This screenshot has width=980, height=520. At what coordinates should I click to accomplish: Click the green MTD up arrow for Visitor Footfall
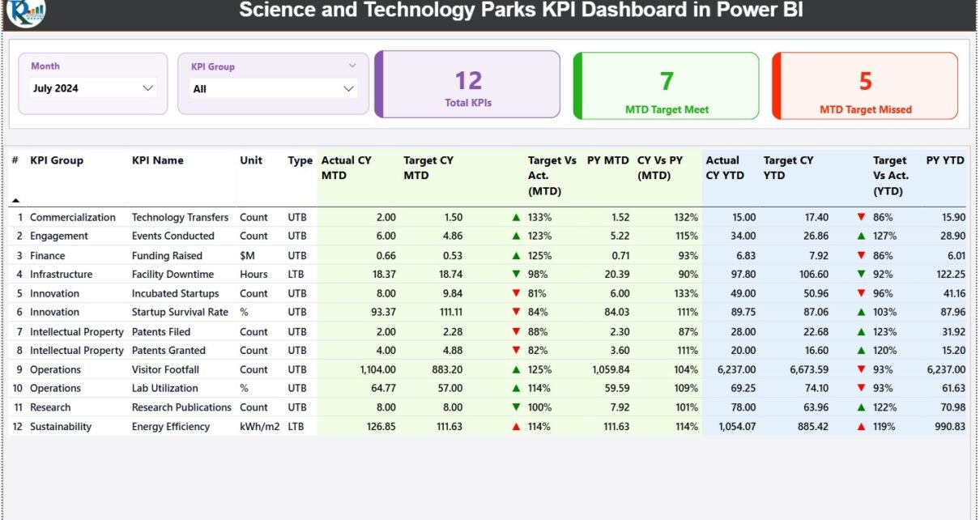pyautogui.click(x=516, y=370)
